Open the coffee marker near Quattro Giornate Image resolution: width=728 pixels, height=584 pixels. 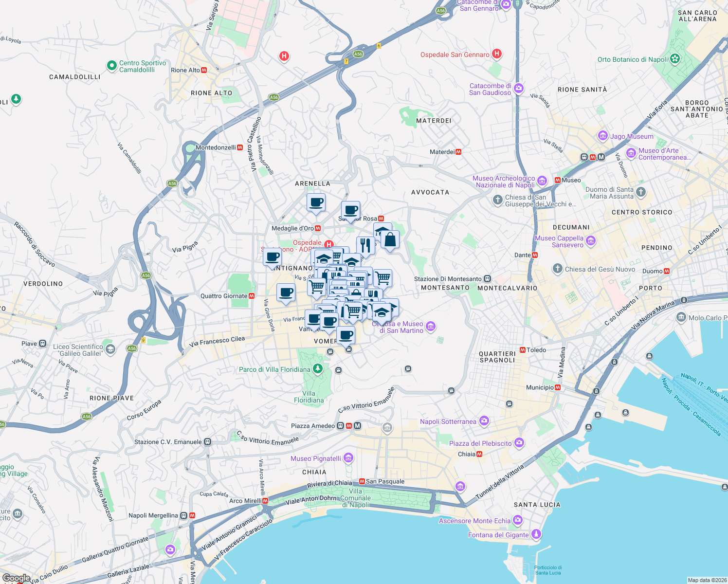point(286,293)
